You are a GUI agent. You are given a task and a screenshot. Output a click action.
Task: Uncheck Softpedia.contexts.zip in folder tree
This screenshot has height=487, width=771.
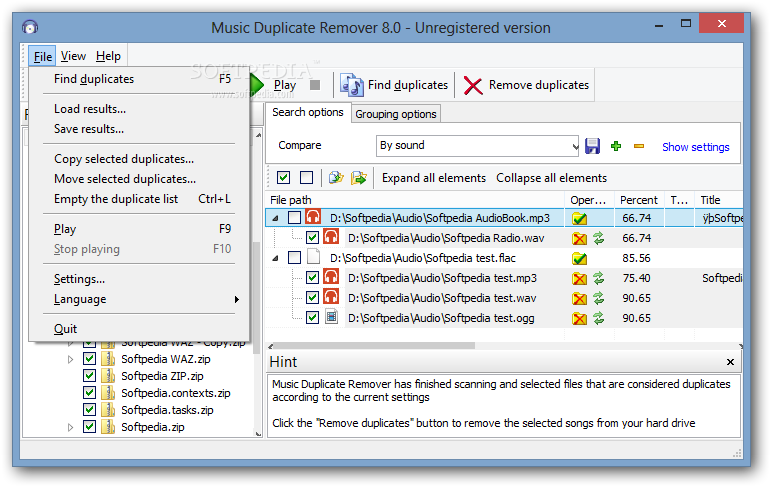pos(89,393)
